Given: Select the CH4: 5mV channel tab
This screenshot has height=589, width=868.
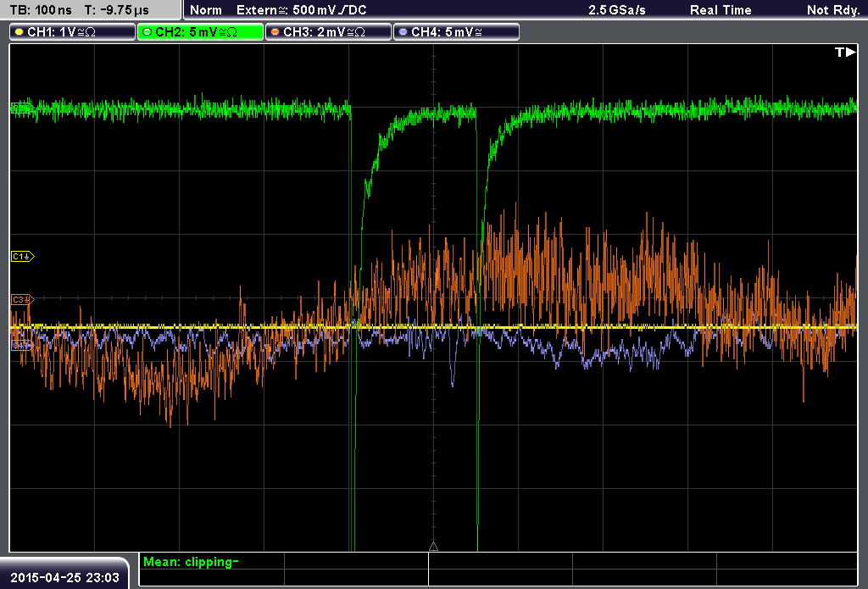Looking at the screenshot, I should point(456,32).
